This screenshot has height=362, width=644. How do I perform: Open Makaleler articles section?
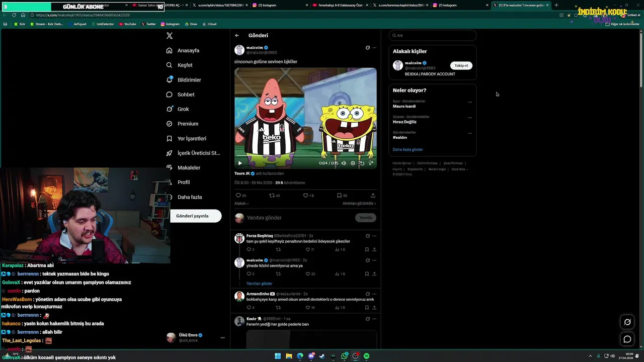(183, 167)
